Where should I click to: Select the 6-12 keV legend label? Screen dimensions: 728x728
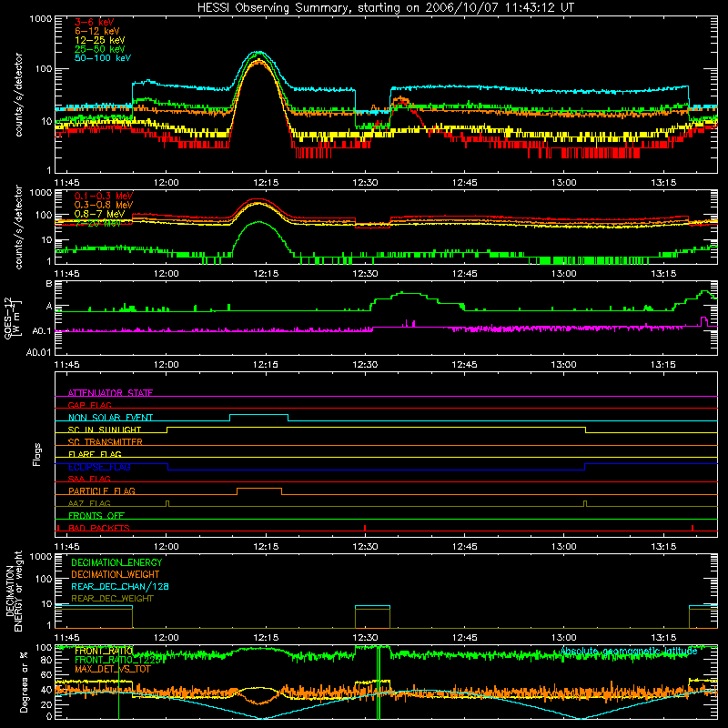(97, 31)
